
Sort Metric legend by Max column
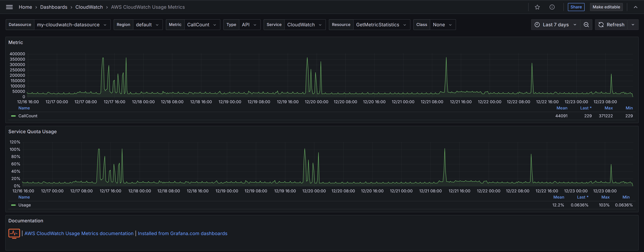[x=608, y=108]
